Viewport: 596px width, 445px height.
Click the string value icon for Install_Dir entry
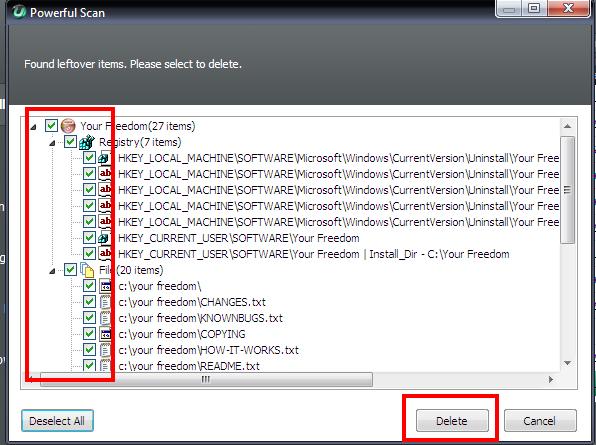pos(105,254)
